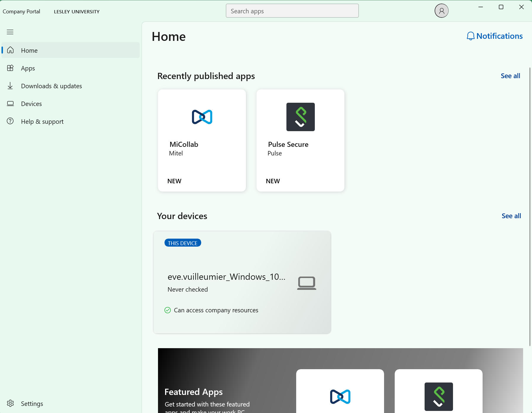This screenshot has width=532, height=413.
Task: Open Pulse Secure card in Featured Apps
Action: (x=439, y=391)
